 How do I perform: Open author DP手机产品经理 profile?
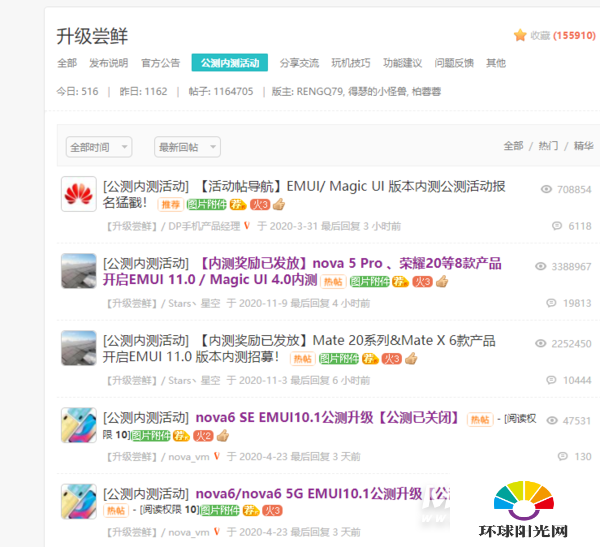[204, 226]
